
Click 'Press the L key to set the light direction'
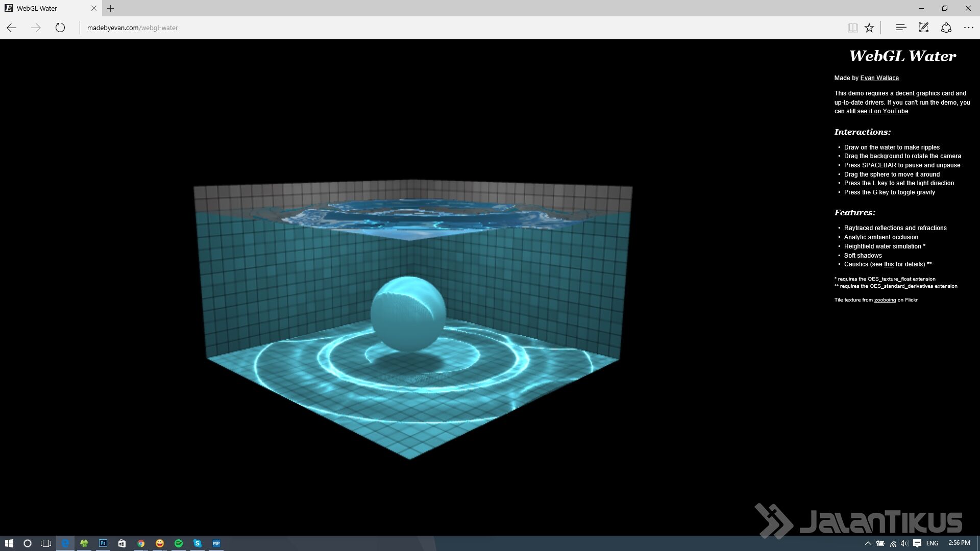pyautogui.click(x=899, y=183)
